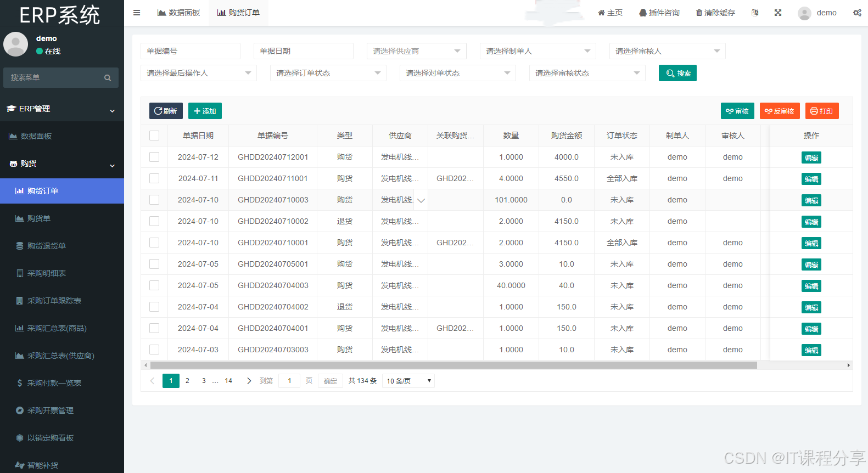Viewport: 868px width, 473px height.
Task: Open the settings gears icon top right
Action: (857, 13)
